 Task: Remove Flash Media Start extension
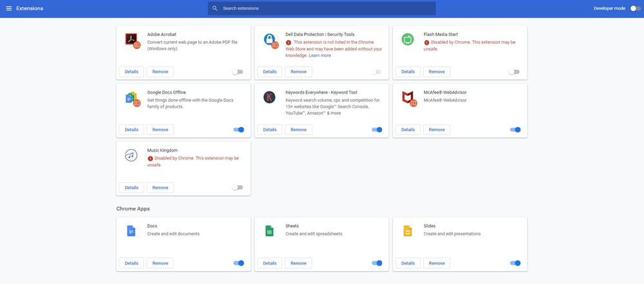coord(437,72)
